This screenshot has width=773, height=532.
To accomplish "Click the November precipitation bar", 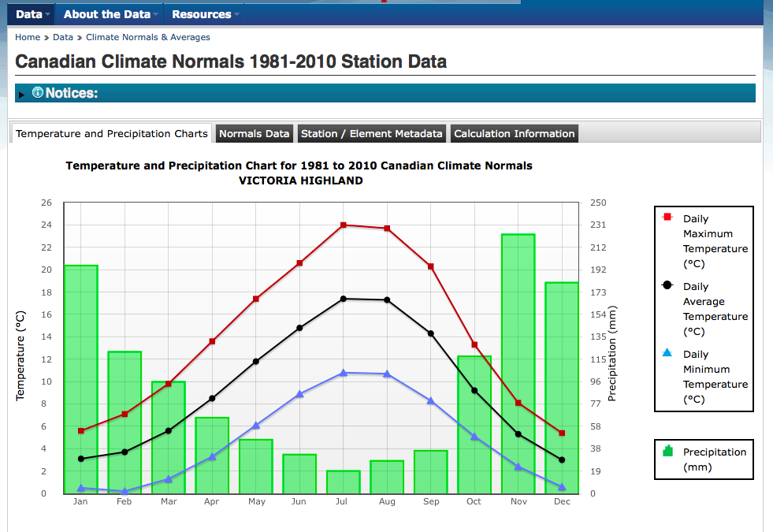I will pos(518,363).
